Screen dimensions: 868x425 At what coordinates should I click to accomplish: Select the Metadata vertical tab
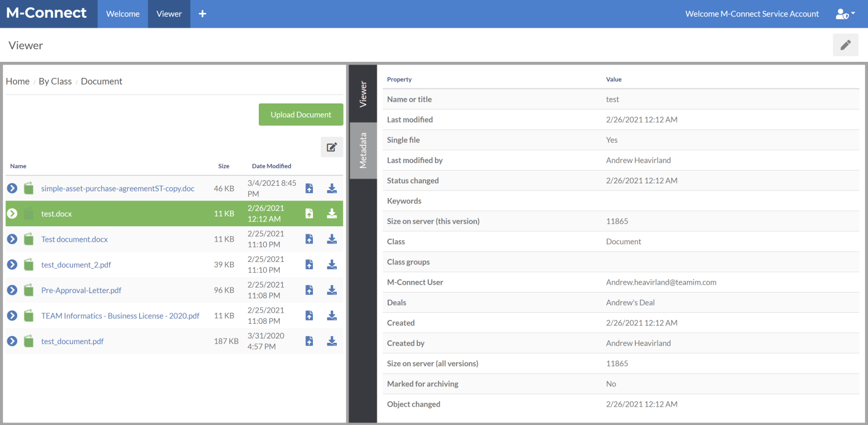(x=363, y=150)
